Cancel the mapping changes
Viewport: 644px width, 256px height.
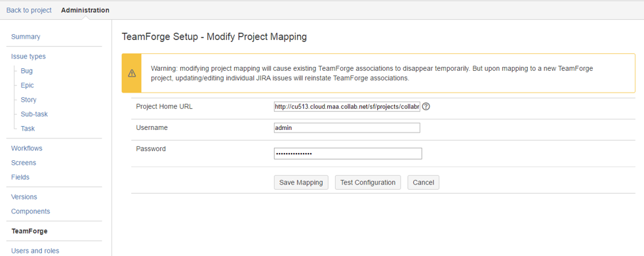point(424,182)
